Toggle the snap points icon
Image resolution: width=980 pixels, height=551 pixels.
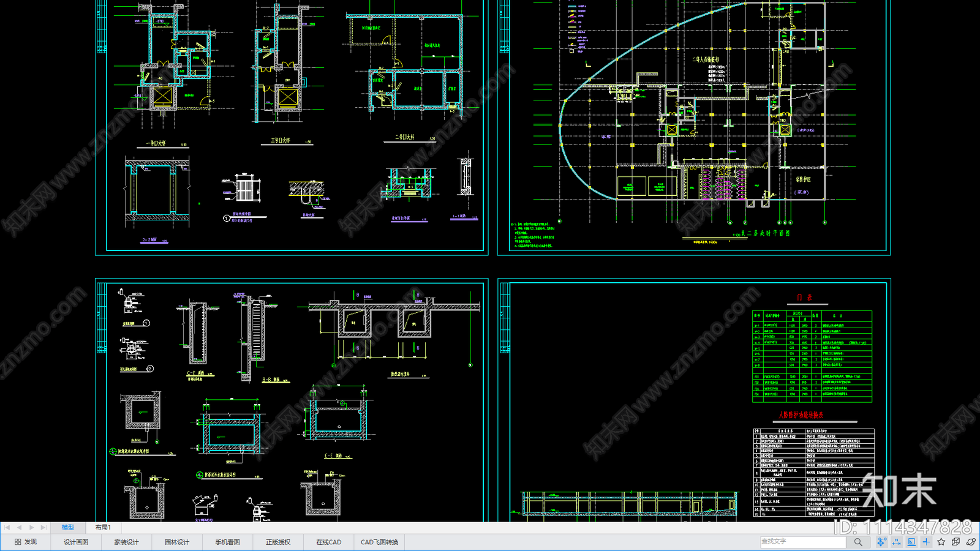pyautogui.click(x=881, y=542)
